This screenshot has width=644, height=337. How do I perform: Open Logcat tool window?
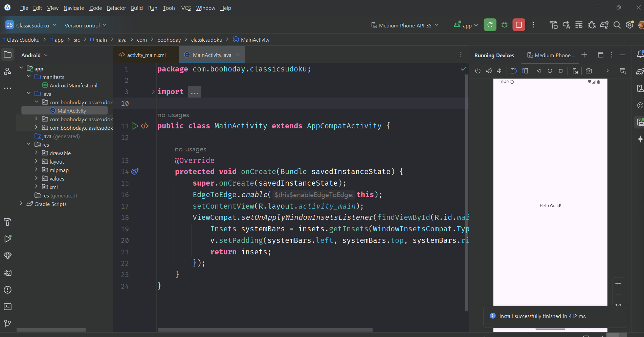click(7, 273)
